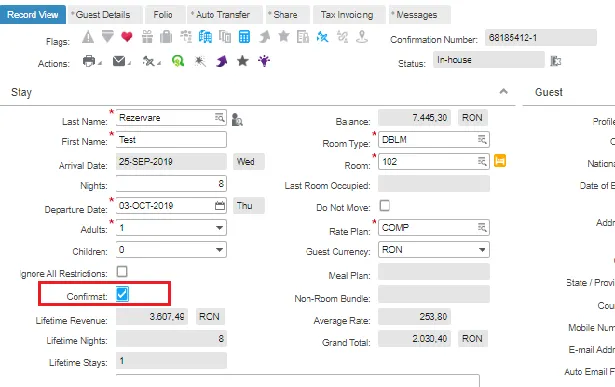Screen dimensions: 615x387
Task: Click the gray curved arrow flag icon
Action: pos(265,37)
